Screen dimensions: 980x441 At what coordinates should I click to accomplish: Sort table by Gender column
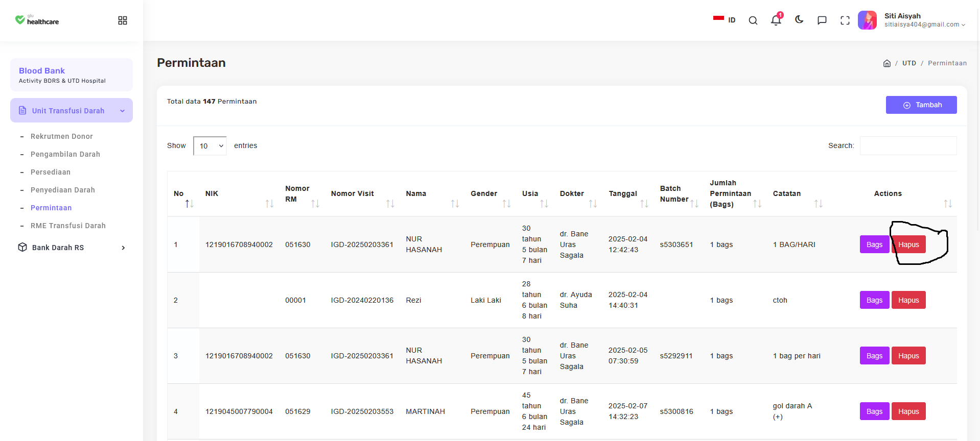click(x=491, y=194)
